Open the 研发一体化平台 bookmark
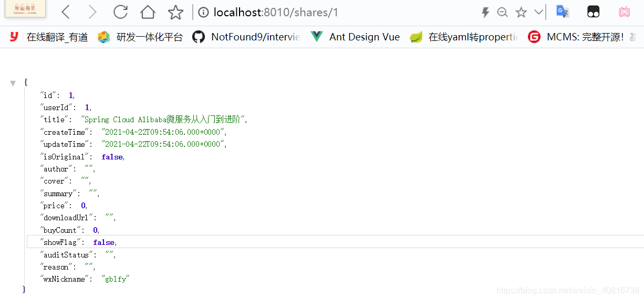Screen dimensions: 644x300 140,37
